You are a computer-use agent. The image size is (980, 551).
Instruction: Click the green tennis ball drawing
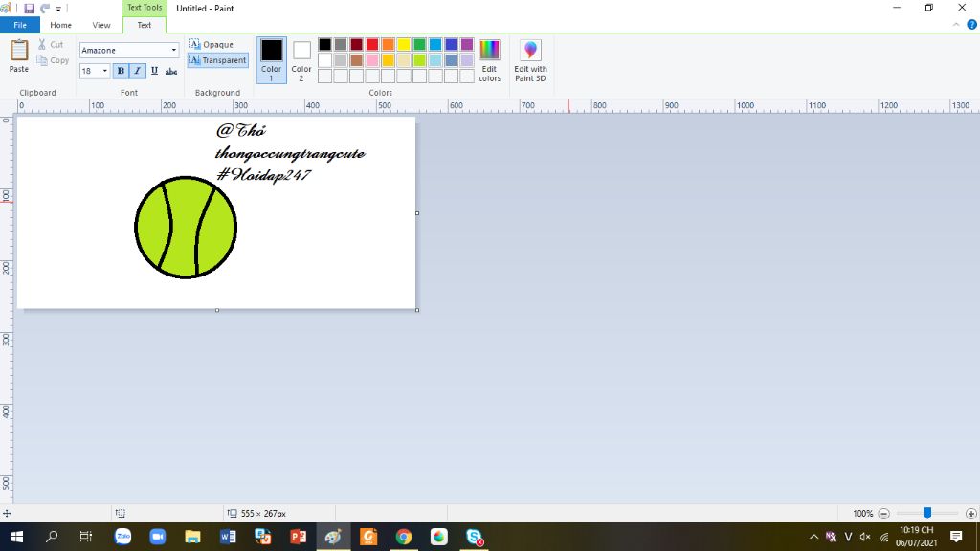(x=186, y=228)
